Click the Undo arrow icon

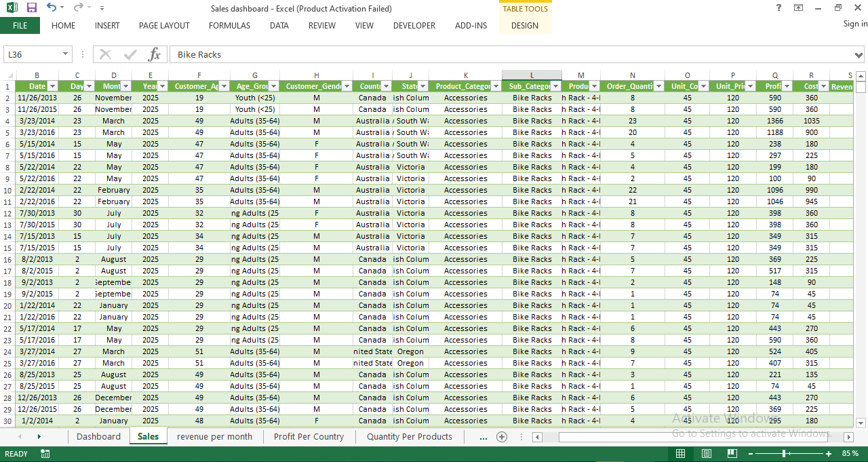(52, 7)
